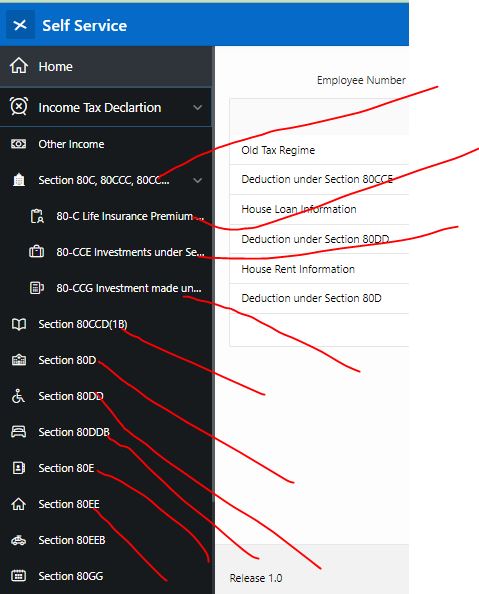Open the Home menu item
This screenshot has height=594, width=479.
pyautogui.click(x=106, y=67)
